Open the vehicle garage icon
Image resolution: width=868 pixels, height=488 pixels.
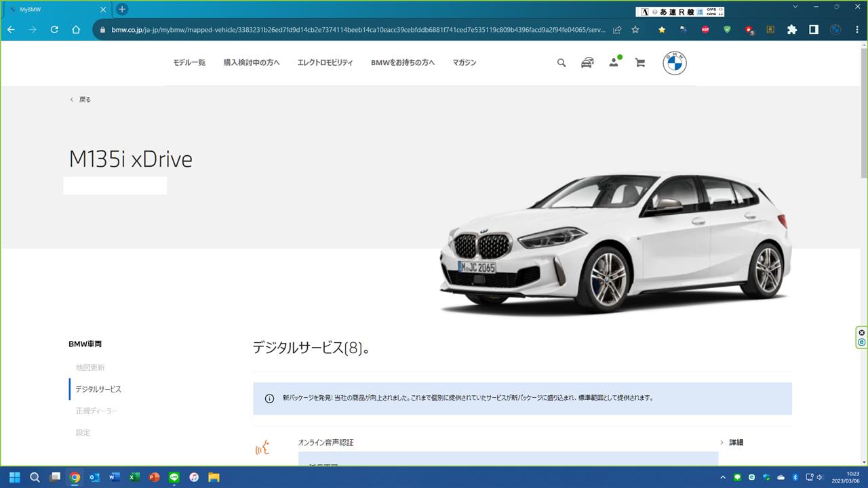(x=587, y=62)
